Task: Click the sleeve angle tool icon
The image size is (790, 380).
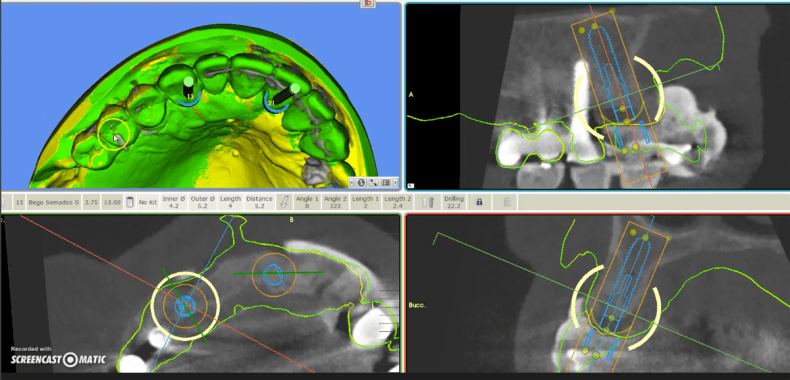Action: click(284, 202)
